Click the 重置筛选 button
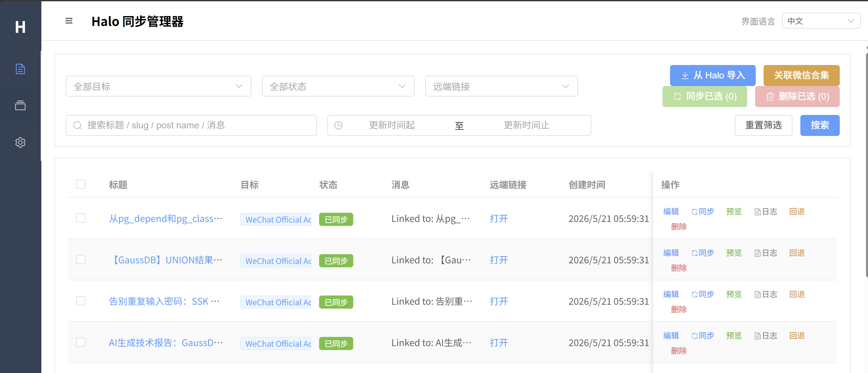 coord(764,125)
